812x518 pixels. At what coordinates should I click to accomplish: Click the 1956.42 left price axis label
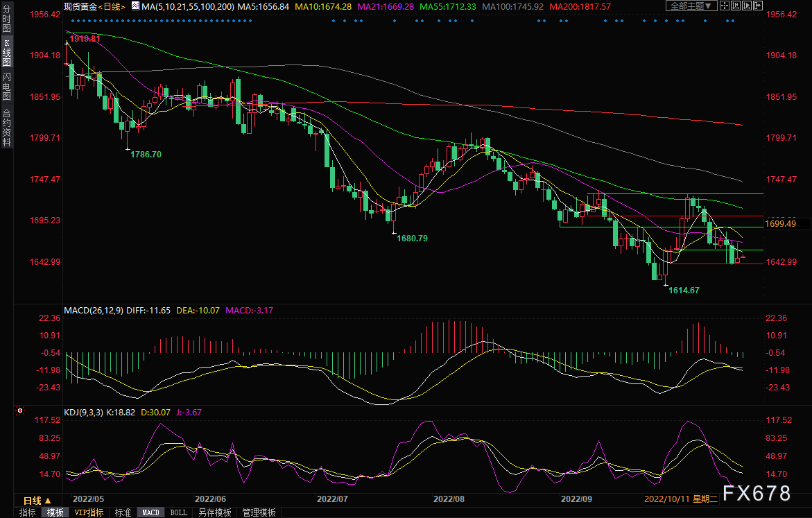(45, 14)
